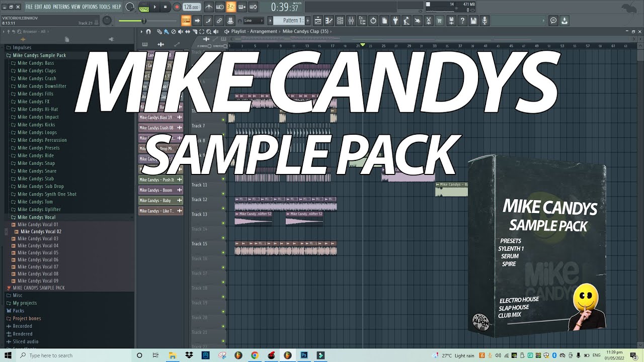644x362 pixels.
Task: Expand the Mike Candys Loops folder
Action: (x=37, y=132)
